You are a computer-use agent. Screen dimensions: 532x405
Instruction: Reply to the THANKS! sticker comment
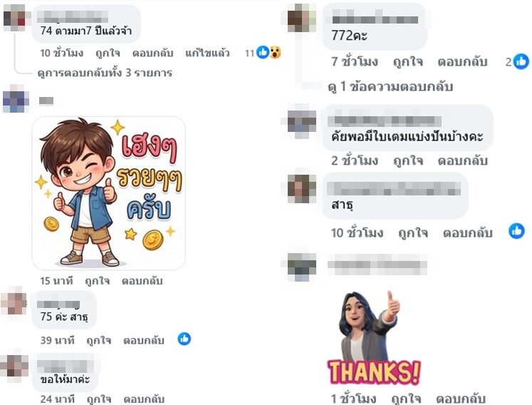(460, 398)
